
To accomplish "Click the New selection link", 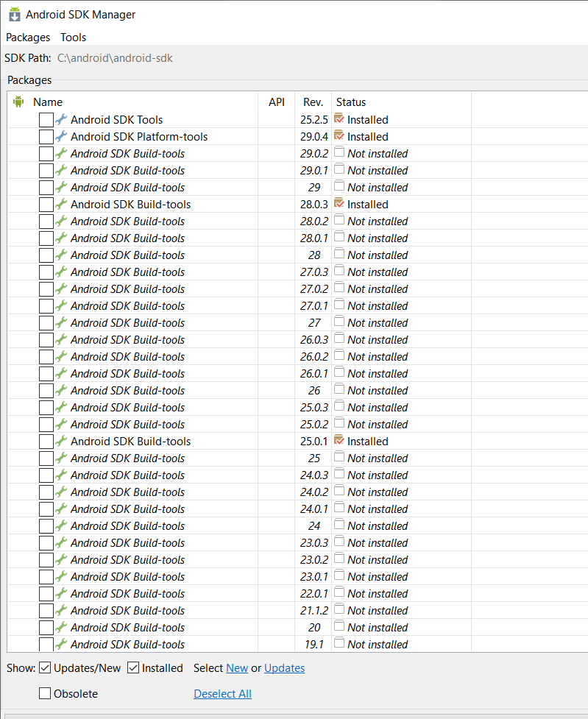I will click(x=237, y=668).
